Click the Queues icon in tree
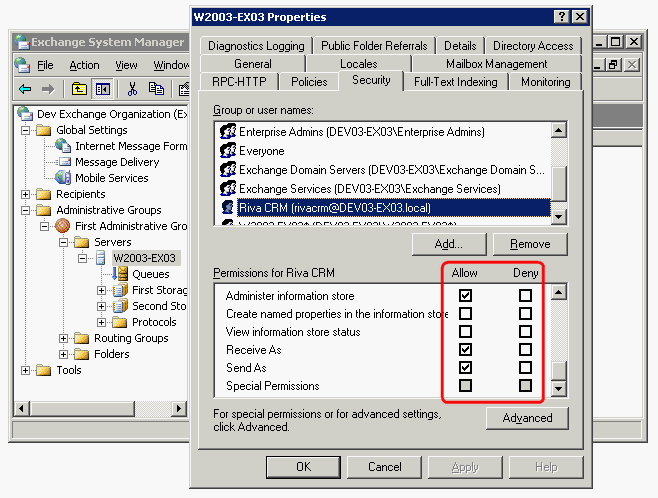Screen dimensions: 658x498 [120, 274]
